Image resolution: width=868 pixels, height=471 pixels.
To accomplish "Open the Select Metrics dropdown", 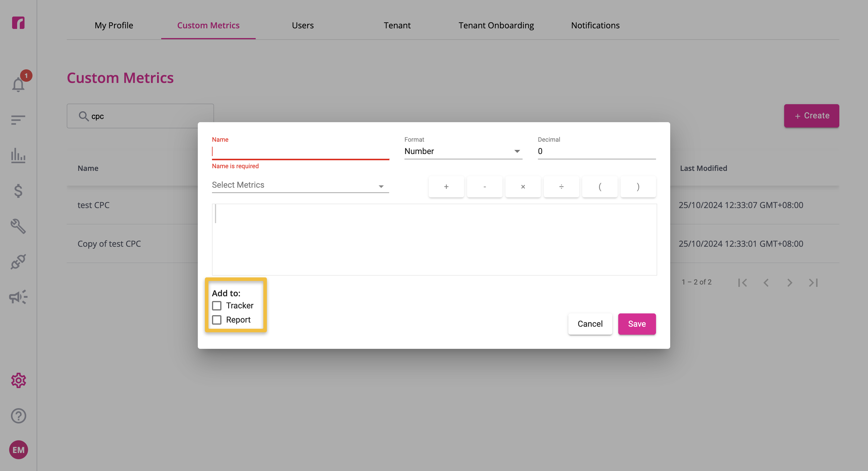I will click(300, 185).
